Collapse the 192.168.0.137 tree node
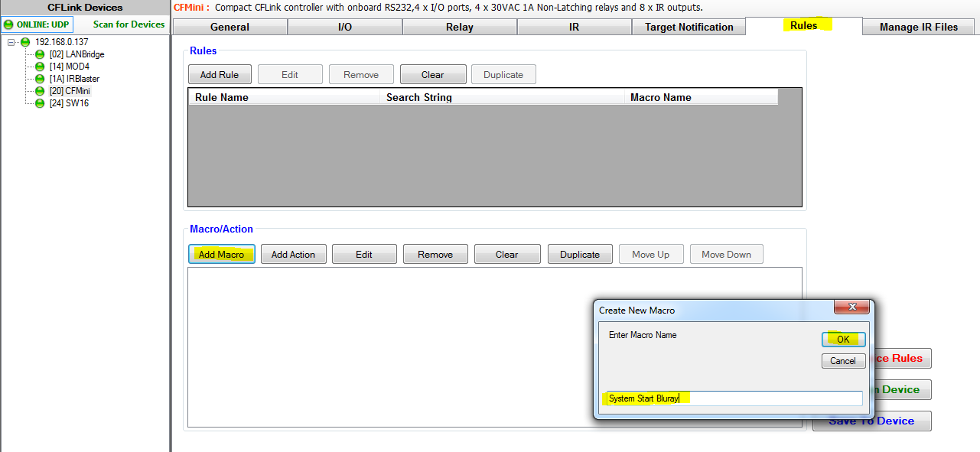This screenshot has width=980, height=452. [12, 42]
